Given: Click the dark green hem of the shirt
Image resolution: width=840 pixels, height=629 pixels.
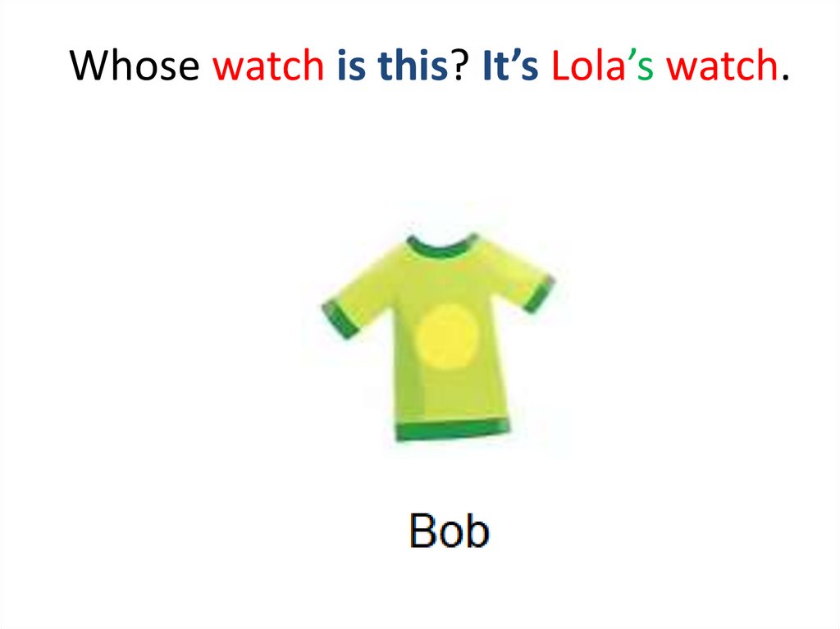Looking at the screenshot, I should 453,430.
